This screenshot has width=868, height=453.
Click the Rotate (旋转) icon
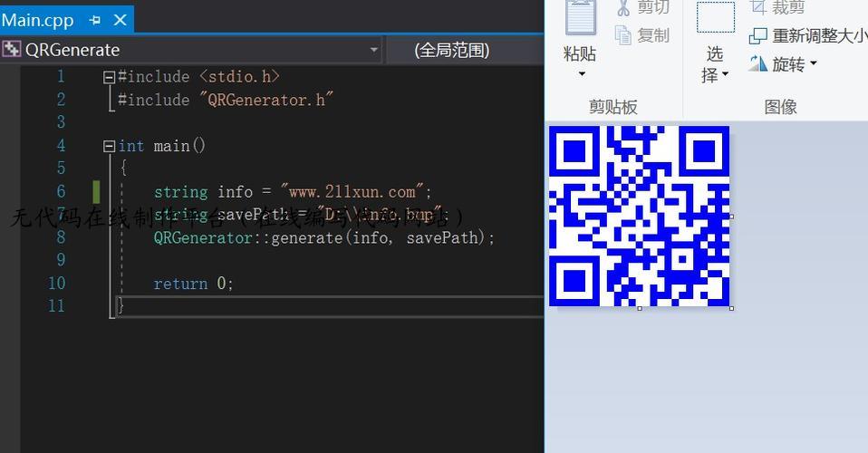point(758,63)
